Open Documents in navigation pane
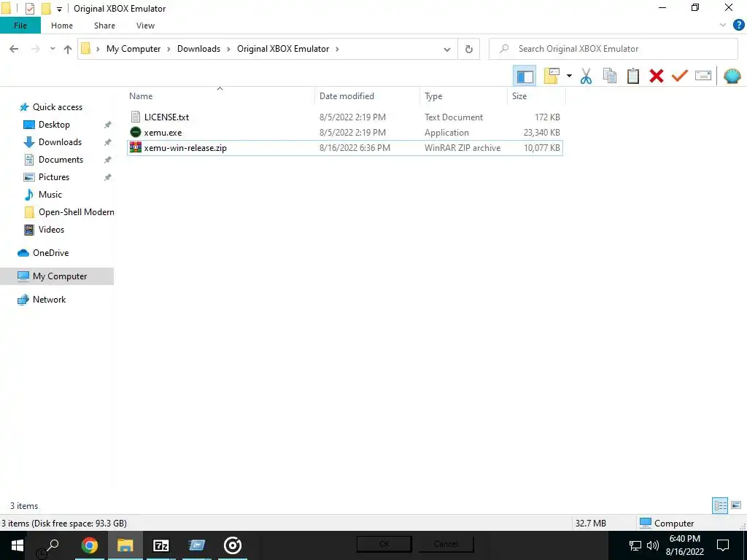747x560 pixels. (61, 160)
